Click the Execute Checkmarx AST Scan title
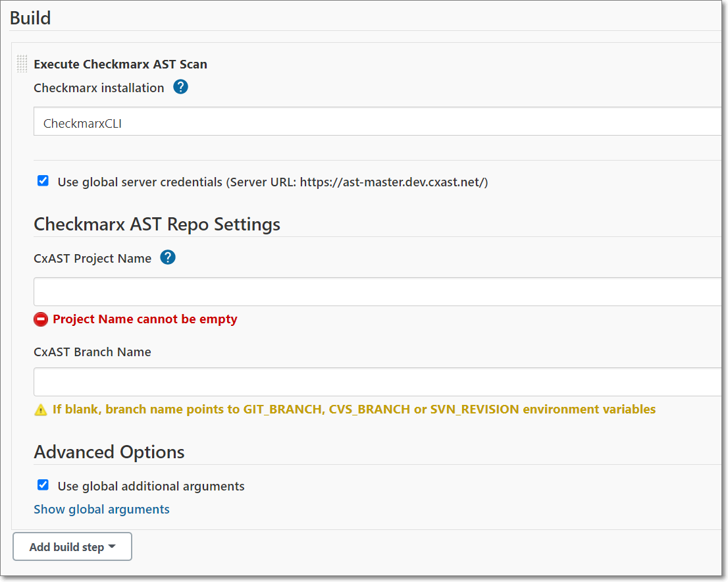728x582 pixels. (x=120, y=64)
